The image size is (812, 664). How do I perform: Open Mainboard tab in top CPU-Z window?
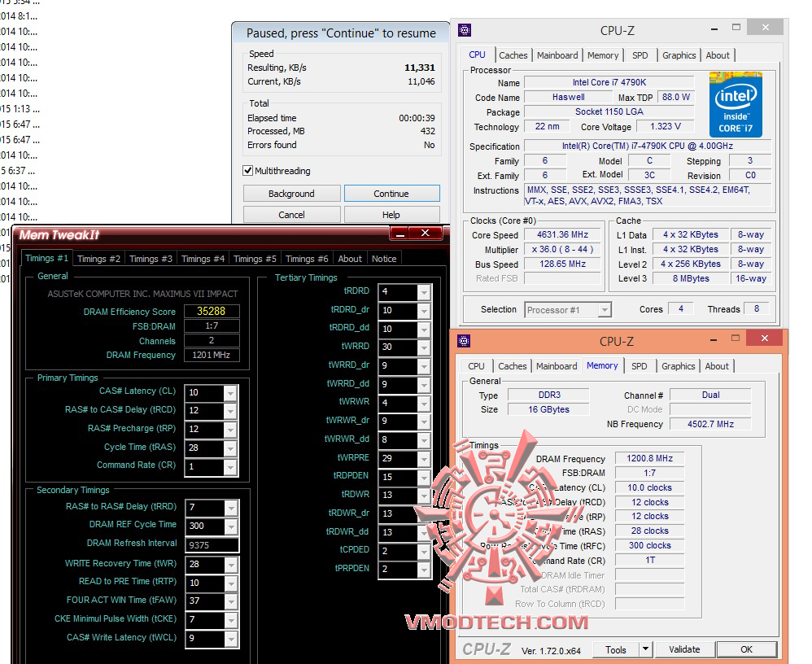pyautogui.click(x=557, y=55)
